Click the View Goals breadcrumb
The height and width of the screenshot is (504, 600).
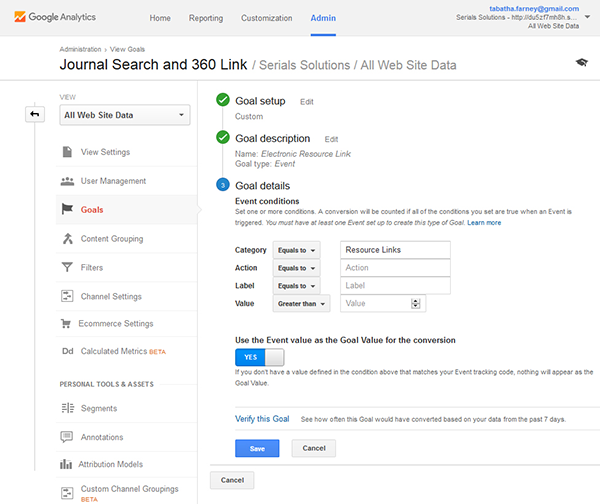[127, 49]
